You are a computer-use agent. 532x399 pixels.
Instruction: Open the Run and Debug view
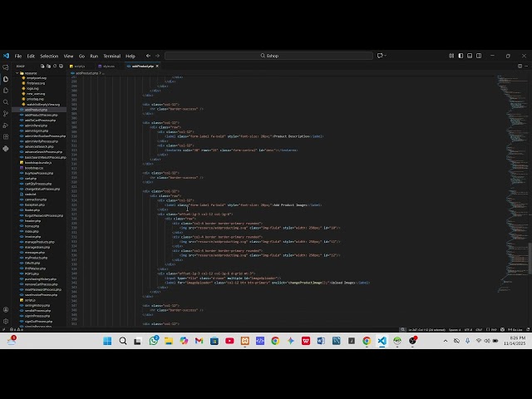tap(6, 126)
